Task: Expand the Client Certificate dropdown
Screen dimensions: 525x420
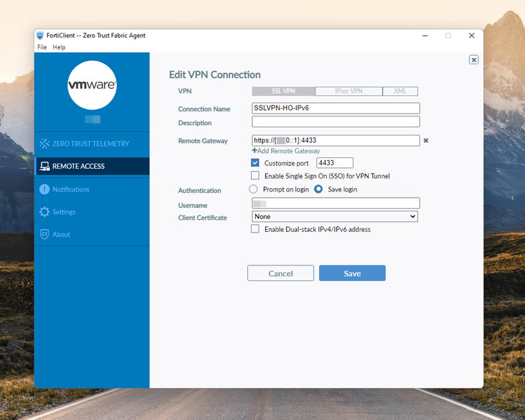Action: pos(334,216)
